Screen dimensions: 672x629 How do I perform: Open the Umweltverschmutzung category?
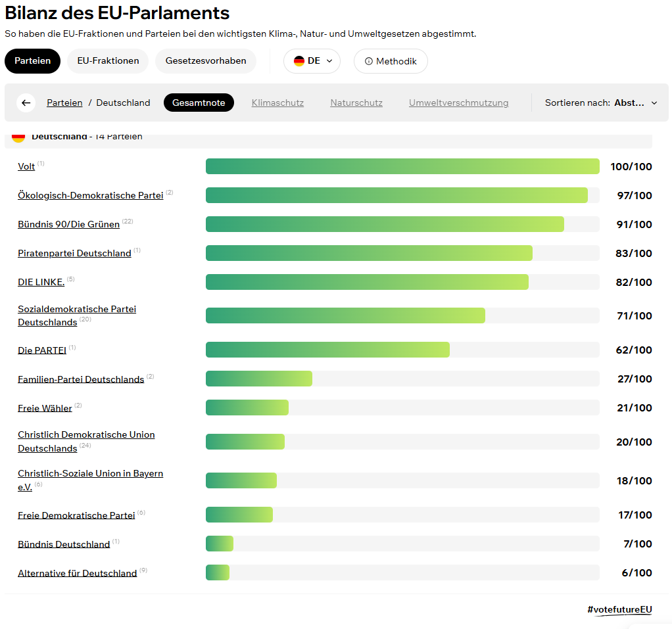(x=458, y=103)
